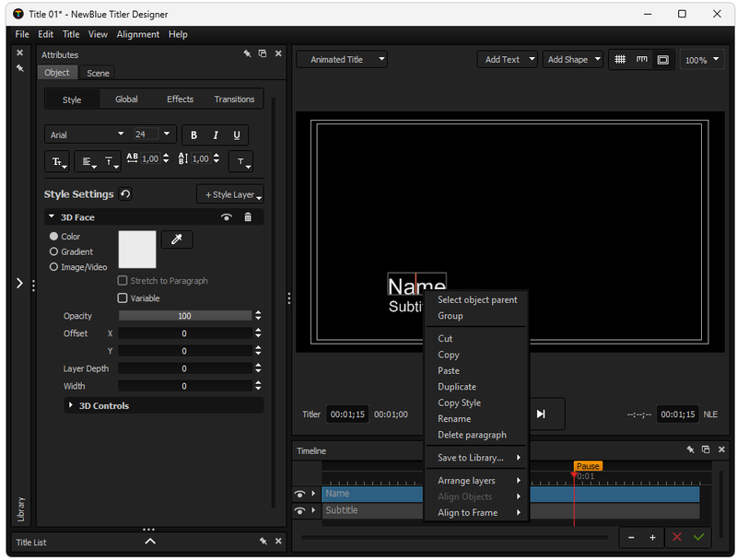Select the Gradient fill option
The height and width of the screenshot is (560, 737).
tap(54, 251)
